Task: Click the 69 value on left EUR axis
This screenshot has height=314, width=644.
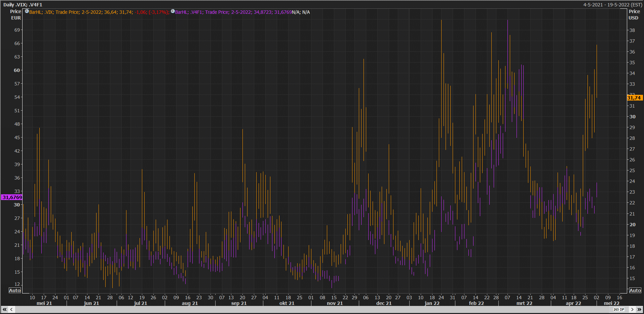Action: [17, 30]
